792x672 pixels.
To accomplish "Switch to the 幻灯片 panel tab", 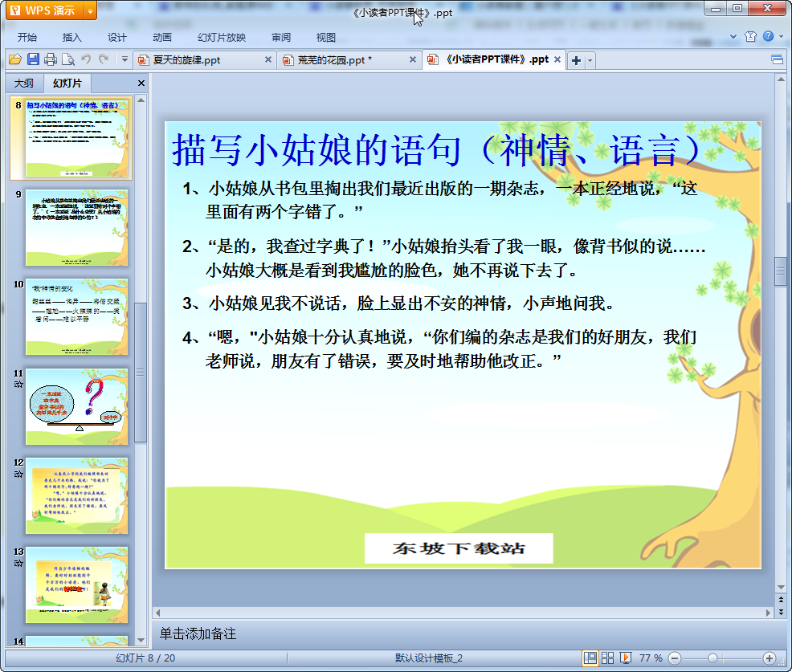I will tap(67, 83).
